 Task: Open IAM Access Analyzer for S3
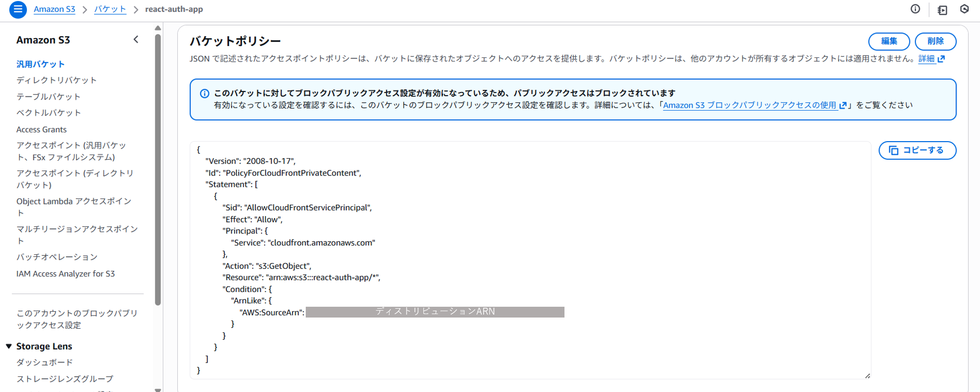coord(66,274)
